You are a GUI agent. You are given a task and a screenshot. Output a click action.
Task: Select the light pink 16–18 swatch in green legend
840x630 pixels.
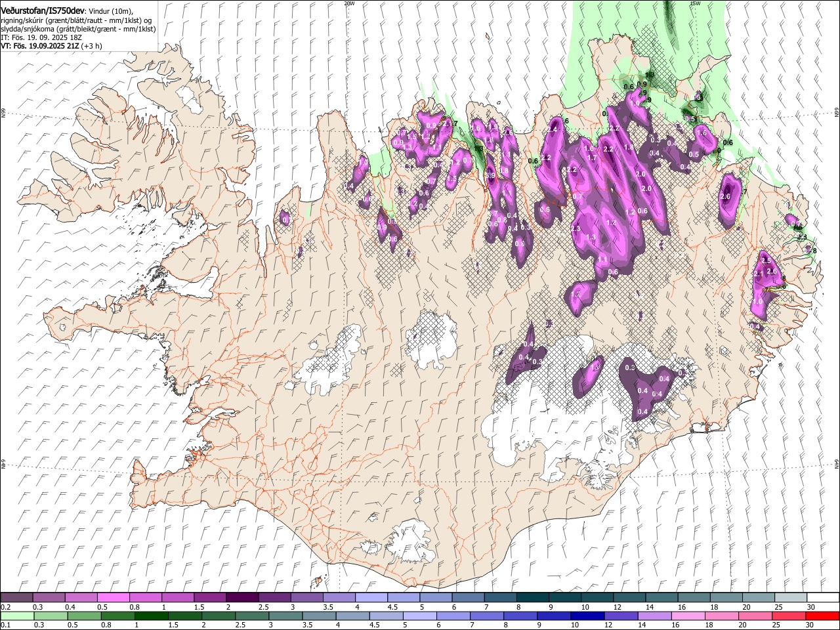tap(688, 616)
